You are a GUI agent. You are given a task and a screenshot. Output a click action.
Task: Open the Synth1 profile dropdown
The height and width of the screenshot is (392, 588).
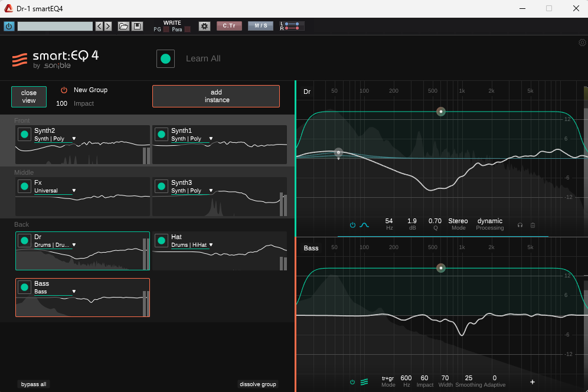(x=192, y=139)
